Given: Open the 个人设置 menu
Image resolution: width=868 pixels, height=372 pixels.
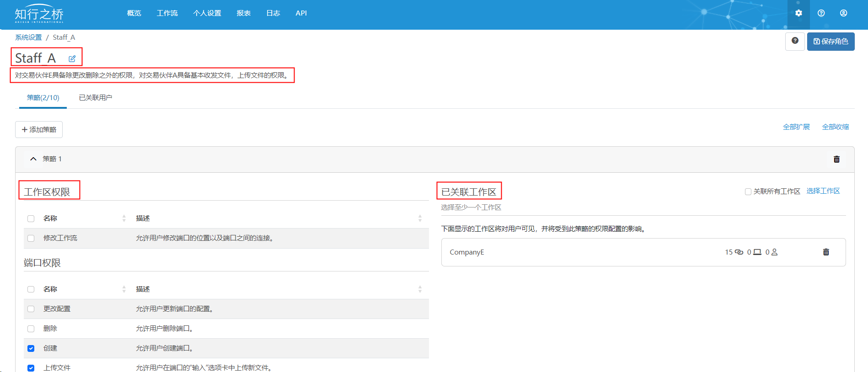Looking at the screenshot, I should pos(207,13).
